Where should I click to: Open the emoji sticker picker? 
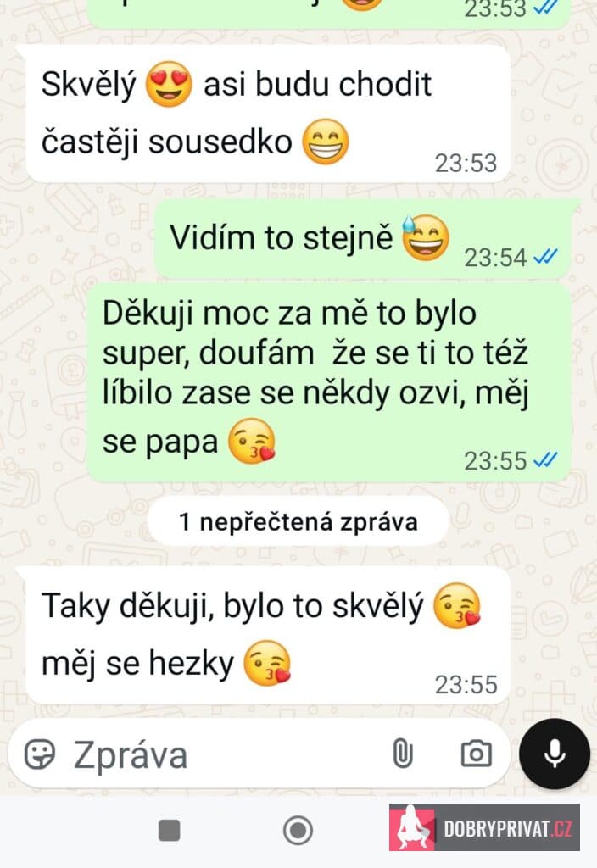coord(40,754)
